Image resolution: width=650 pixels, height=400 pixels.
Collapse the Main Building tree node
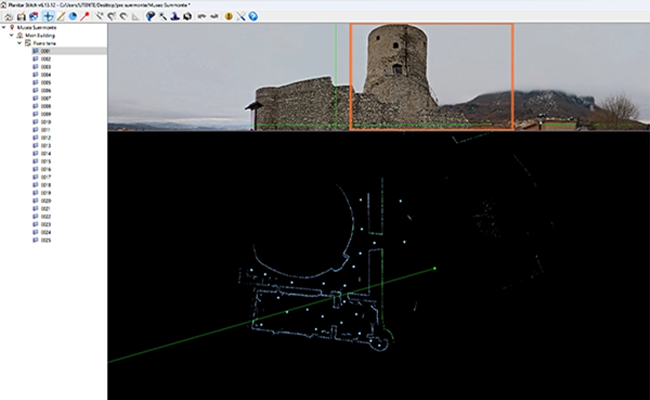(x=12, y=35)
